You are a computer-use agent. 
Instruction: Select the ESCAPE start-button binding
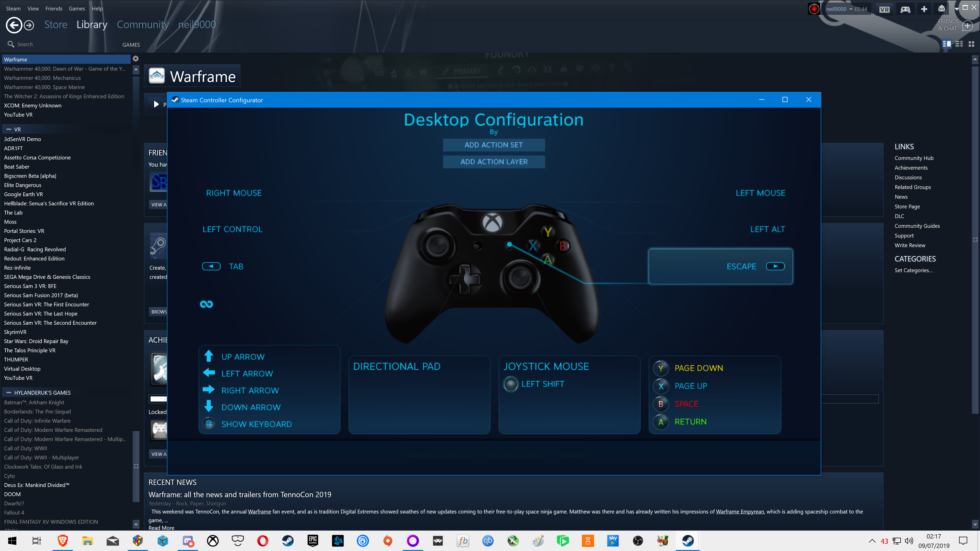click(720, 266)
